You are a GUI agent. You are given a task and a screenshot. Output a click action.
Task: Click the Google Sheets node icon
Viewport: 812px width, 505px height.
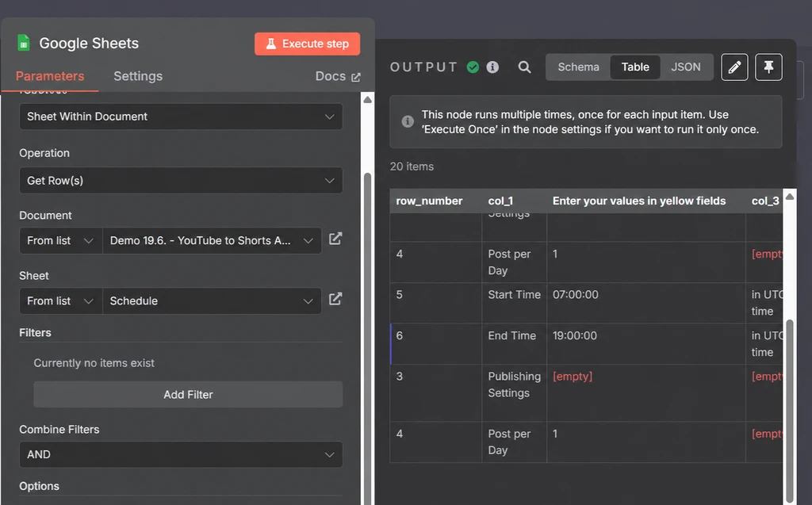pos(23,43)
